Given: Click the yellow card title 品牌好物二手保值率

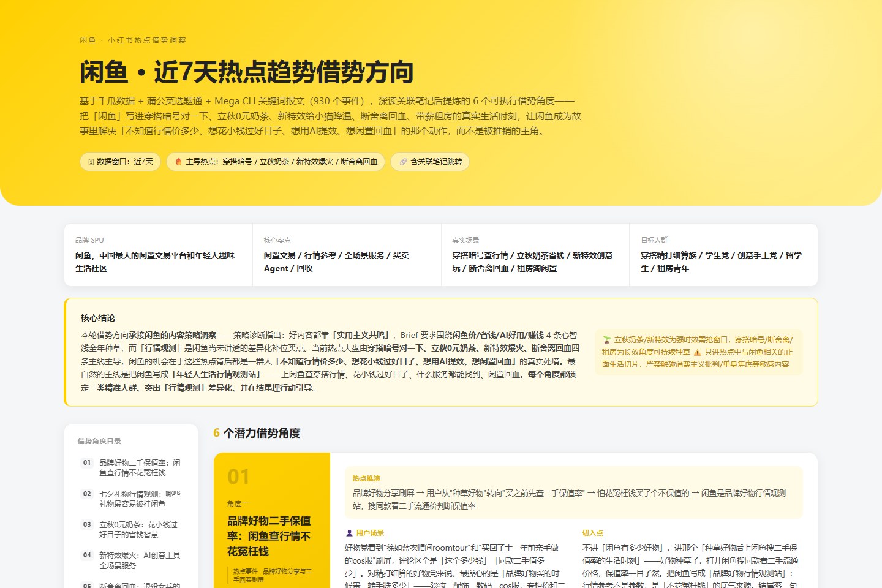Looking at the screenshot, I should click(269, 536).
